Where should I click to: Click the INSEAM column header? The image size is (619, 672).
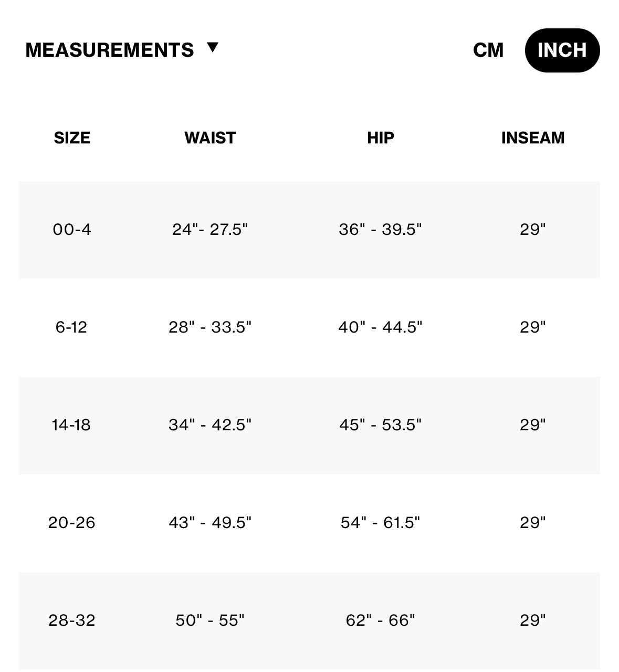[532, 138]
